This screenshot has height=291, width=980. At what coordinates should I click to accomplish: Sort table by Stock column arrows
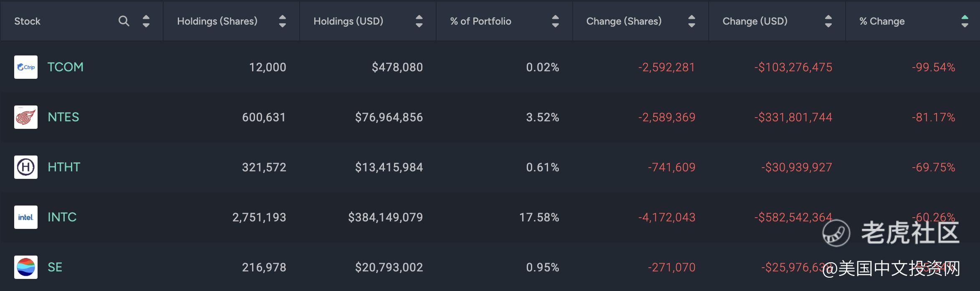146,21
